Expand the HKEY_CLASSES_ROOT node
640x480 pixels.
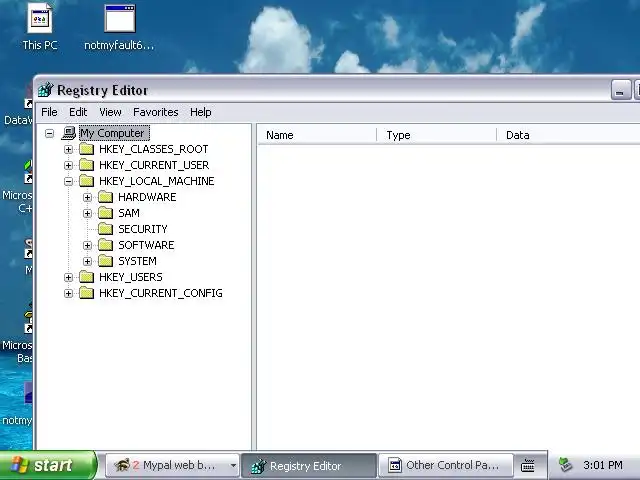(69, 149)
